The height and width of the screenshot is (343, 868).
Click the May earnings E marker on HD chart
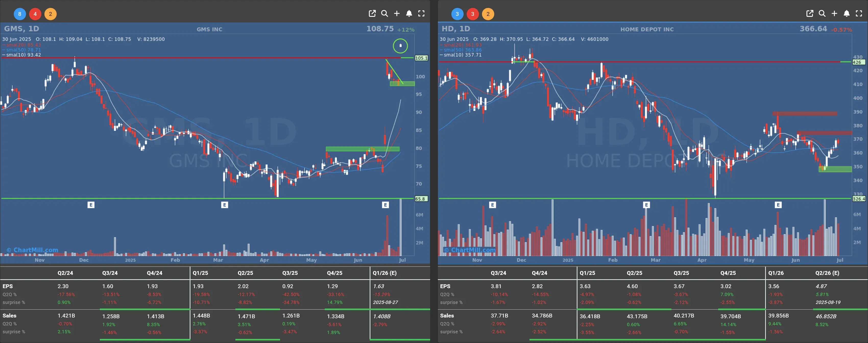(x=778, y=204)
